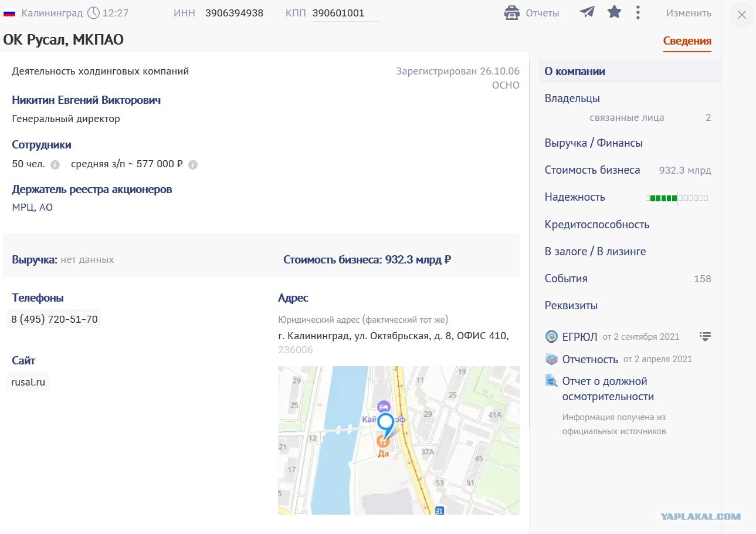The height and width of the screenshot is (534, 756).
Task: Open the printer Отчеты icon
Action: point(512,13)
